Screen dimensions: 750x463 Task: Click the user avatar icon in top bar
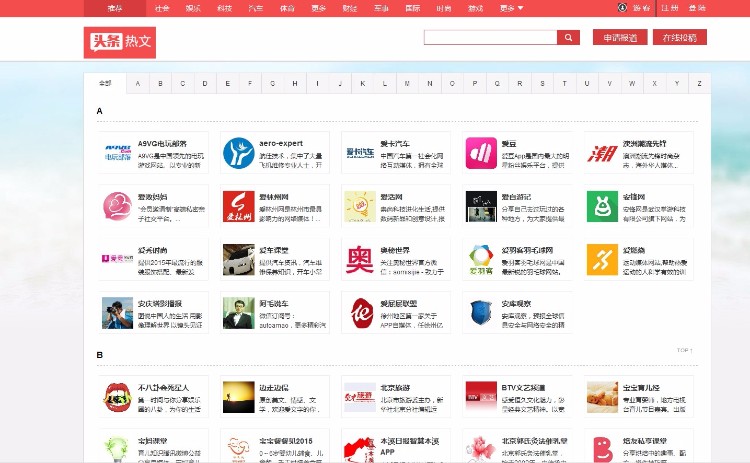[622, 8]
